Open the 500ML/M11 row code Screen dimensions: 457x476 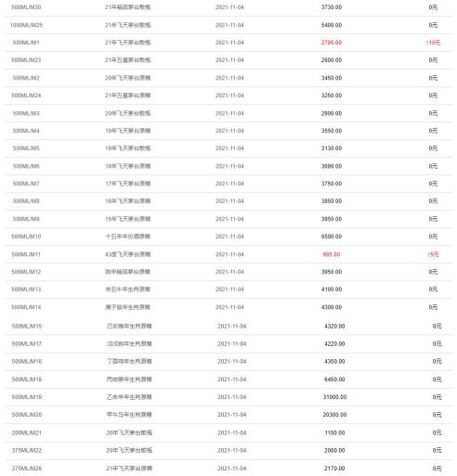[26, 254]
